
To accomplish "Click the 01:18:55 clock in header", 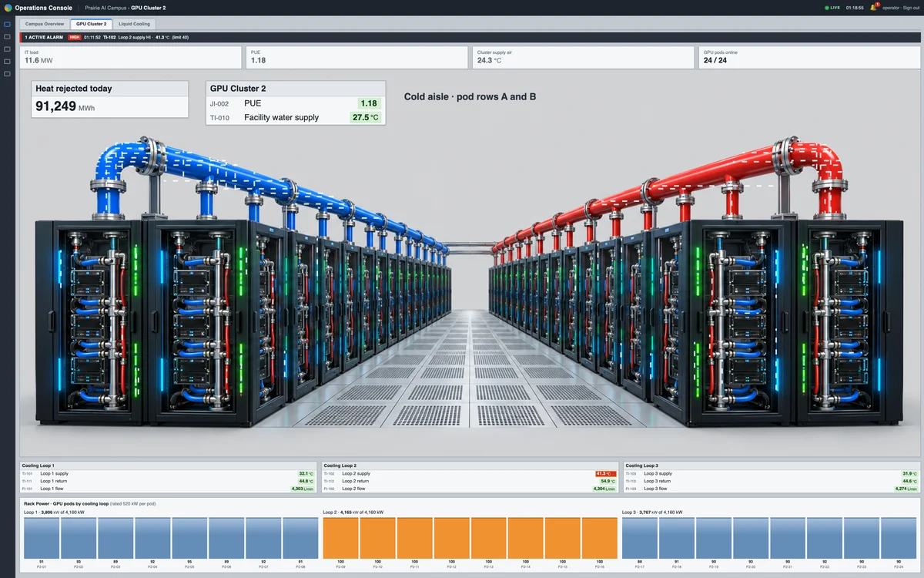I will pyautogui.click(x=854, y=7).
